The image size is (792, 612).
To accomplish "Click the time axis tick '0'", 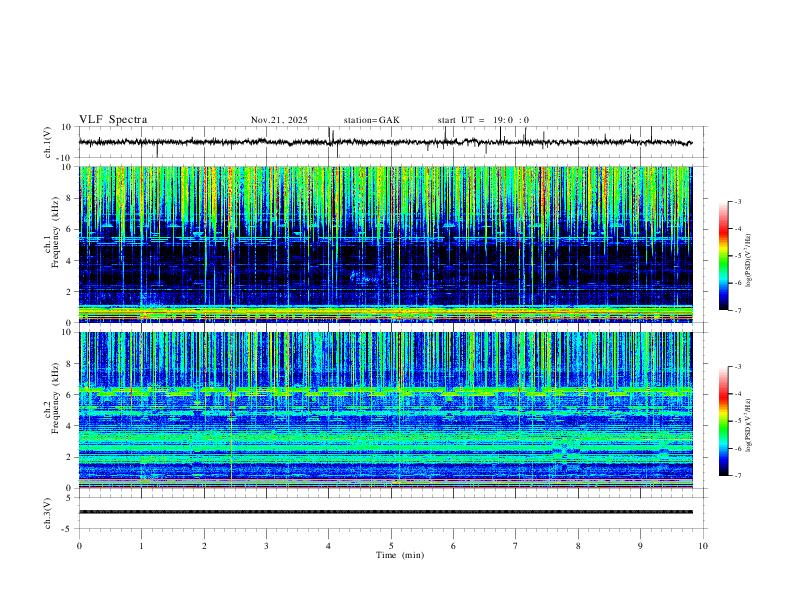I will tap(79, 546).
